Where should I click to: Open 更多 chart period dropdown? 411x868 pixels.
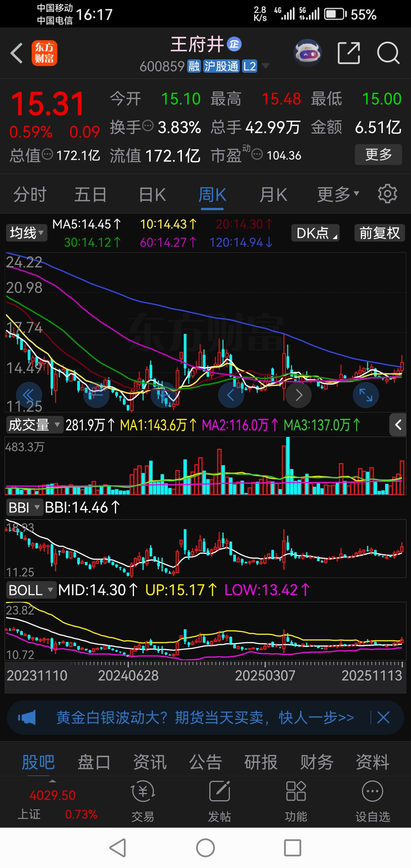[x=338, y=195]
